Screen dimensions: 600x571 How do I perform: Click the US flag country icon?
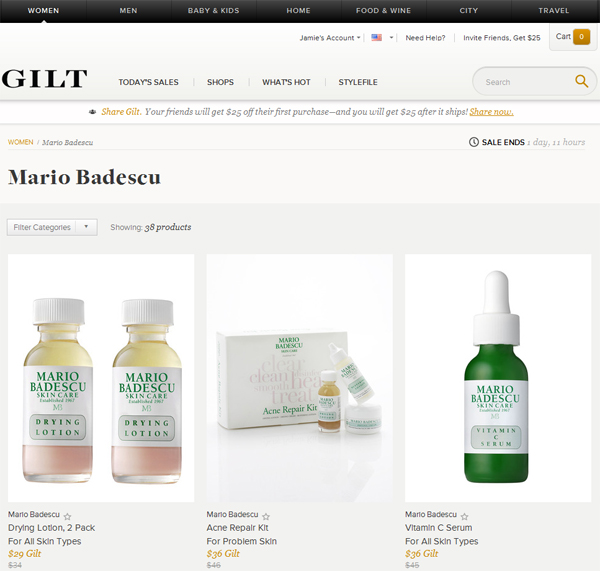point(377,38)
